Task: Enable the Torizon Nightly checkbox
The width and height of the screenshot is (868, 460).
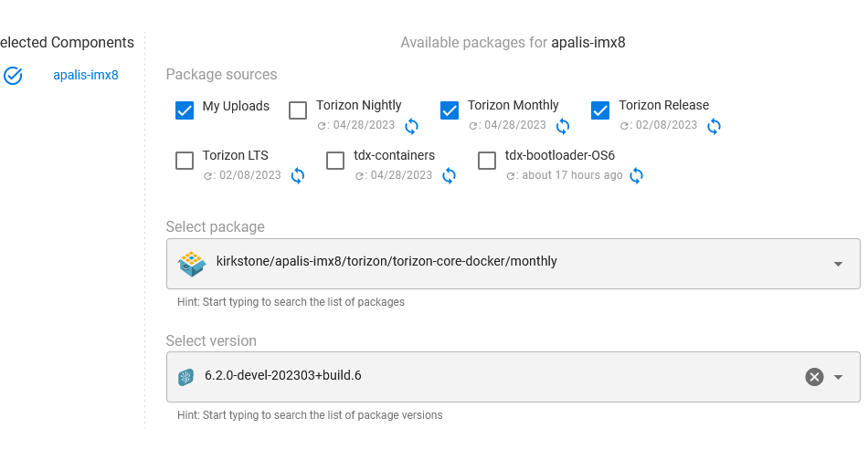Action: [x=298, y=110]
